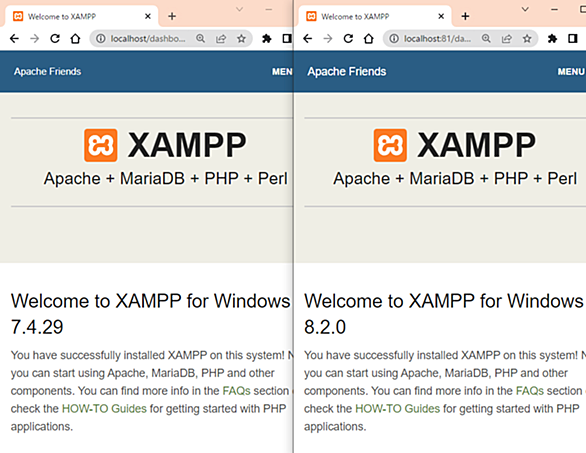Reload page in the left browser window
Image resolution: width=586 pixels, height=453 pixels.
pyautogui.click(x=55, y=38)
